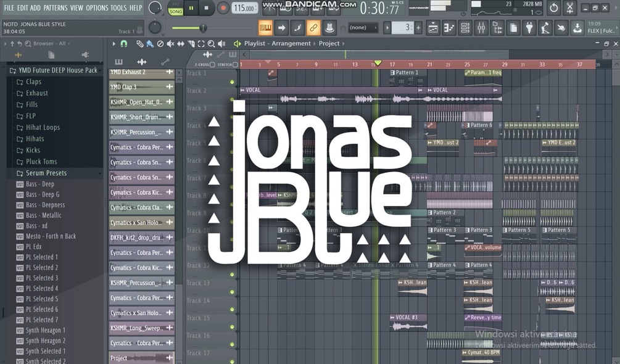Open the FILE menu
The height and width of the screenshot is (364, 620).
click(9, 7)
